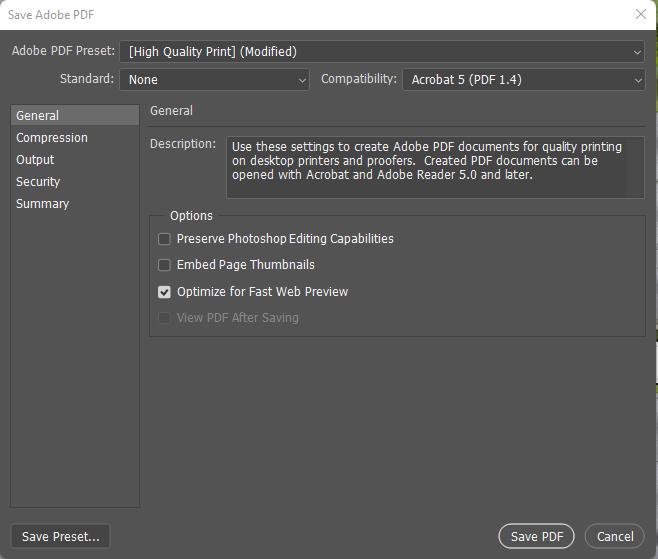Click the Save PDF button

pyautogui.click(x=536, y=536)
